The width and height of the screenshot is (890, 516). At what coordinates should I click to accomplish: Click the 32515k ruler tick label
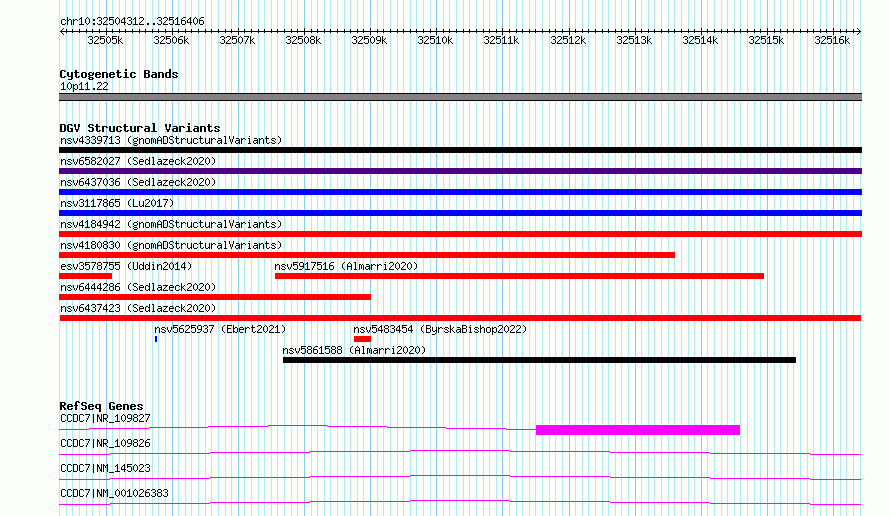pyautogui.click(x=766, y=40)
